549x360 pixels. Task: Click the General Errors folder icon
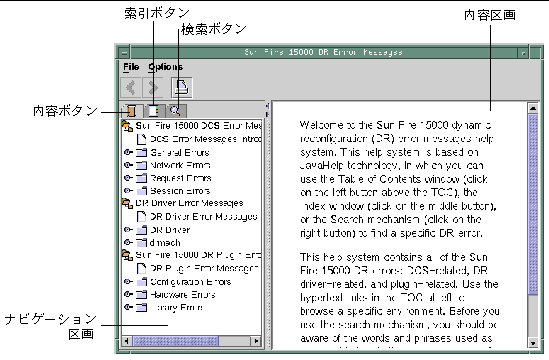point(141,152)
